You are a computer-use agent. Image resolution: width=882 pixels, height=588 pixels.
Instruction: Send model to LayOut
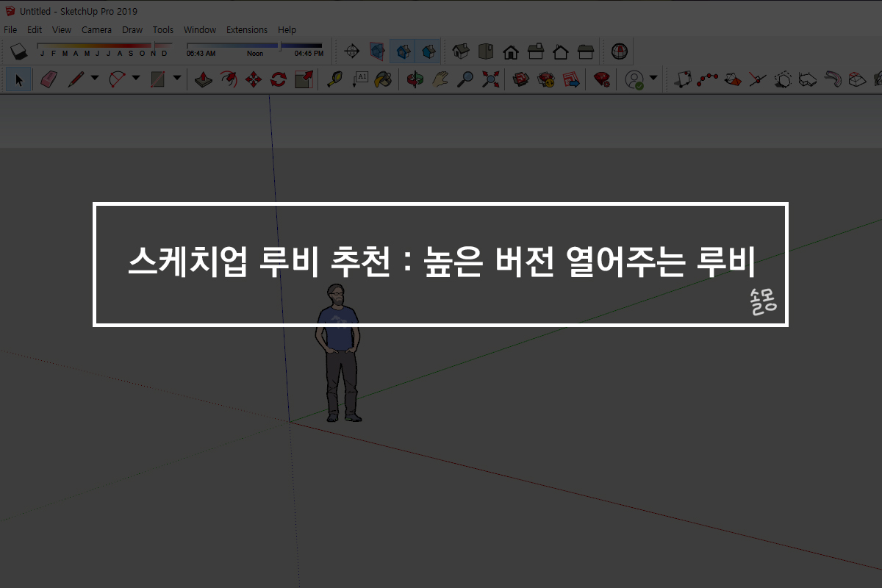pyautogui.click(x=571, y=79)
